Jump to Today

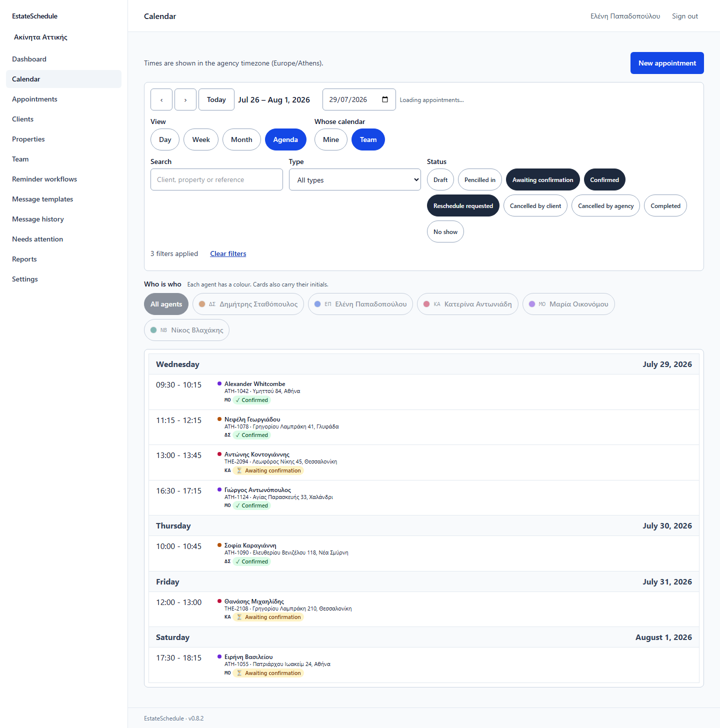216,99
